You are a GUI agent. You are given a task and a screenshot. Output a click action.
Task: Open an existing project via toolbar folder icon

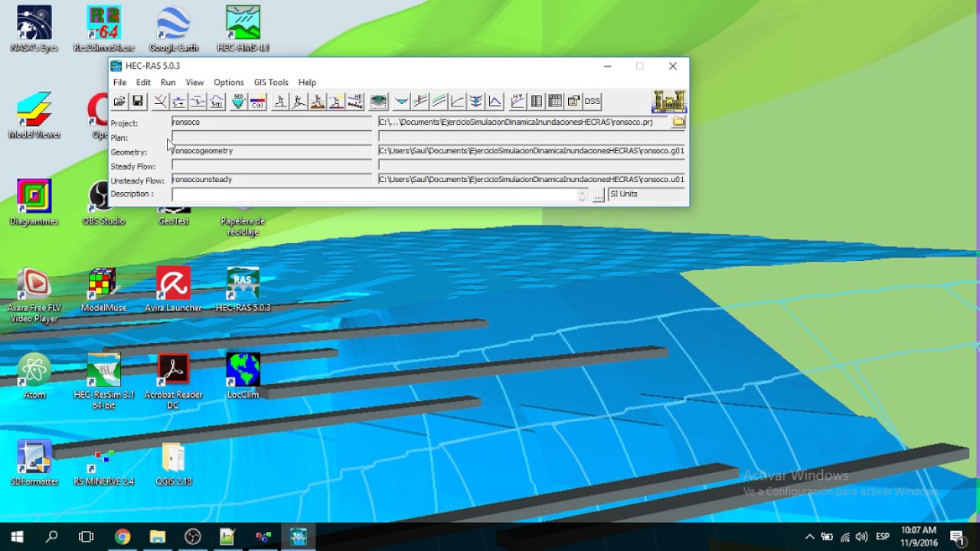[119, 101]
